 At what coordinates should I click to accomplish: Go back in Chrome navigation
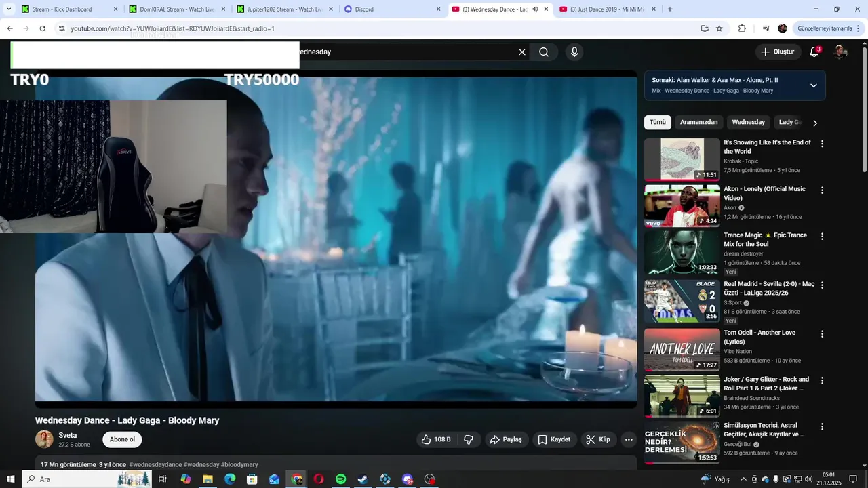(10, 28)
